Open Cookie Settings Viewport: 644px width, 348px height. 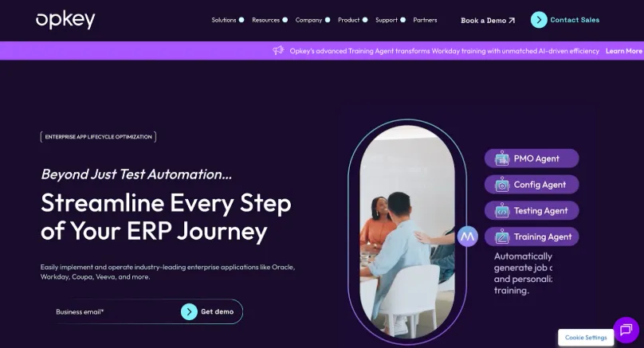click(x=586, y=338)
